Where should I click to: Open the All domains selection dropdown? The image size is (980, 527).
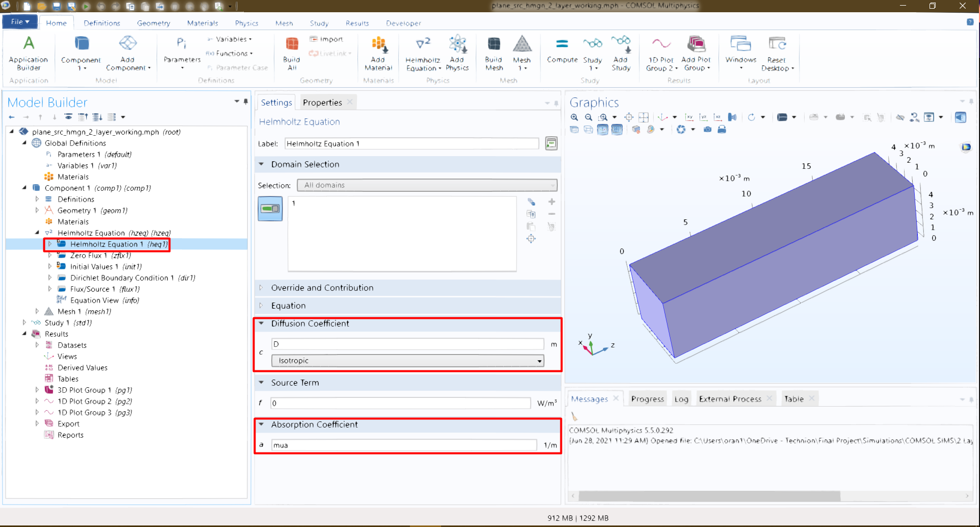click(x=427, y=185)
